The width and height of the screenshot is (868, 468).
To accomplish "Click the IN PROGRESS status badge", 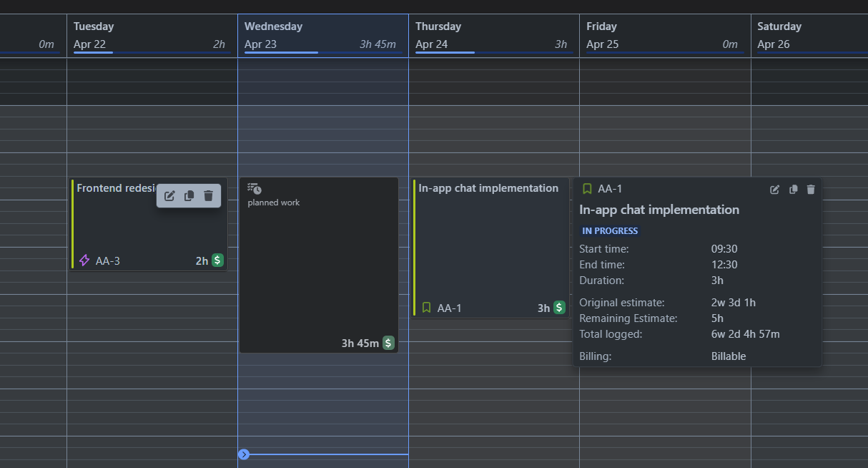I will point(610,230).
